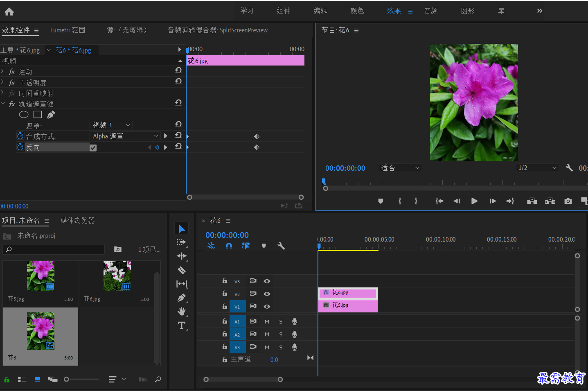
Task: Mark In in the Program Monitor
Action: point(400,201)
